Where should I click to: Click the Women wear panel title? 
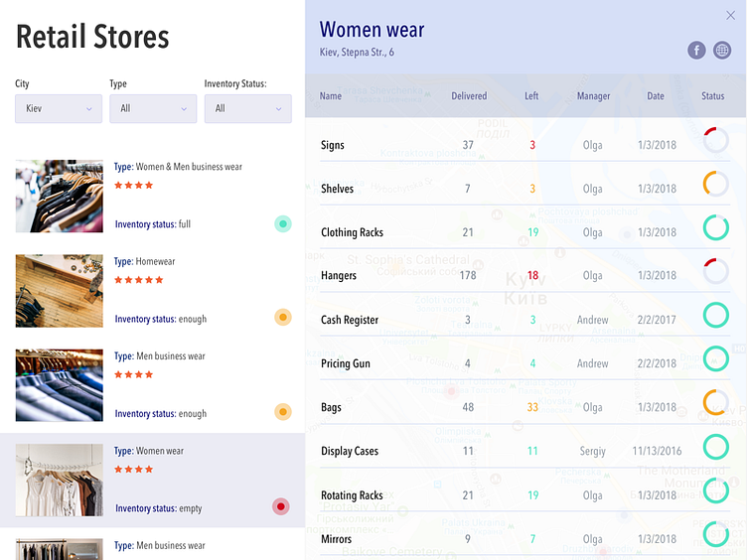[373, 30]
